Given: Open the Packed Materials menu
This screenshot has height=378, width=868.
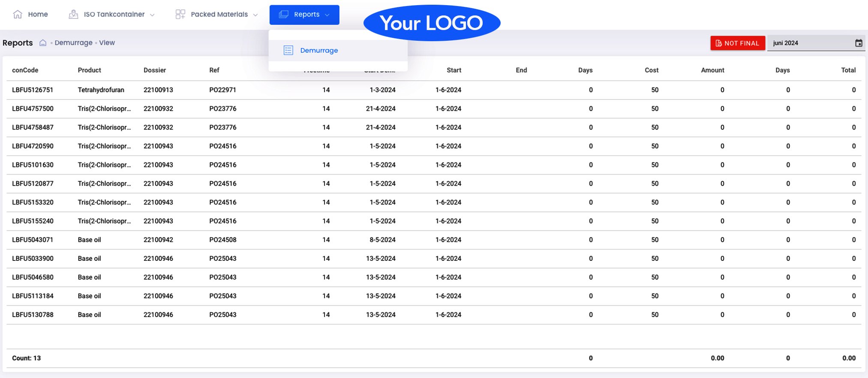Looking at the screenshot, I should pyautogui.click(x=217, y=14).
